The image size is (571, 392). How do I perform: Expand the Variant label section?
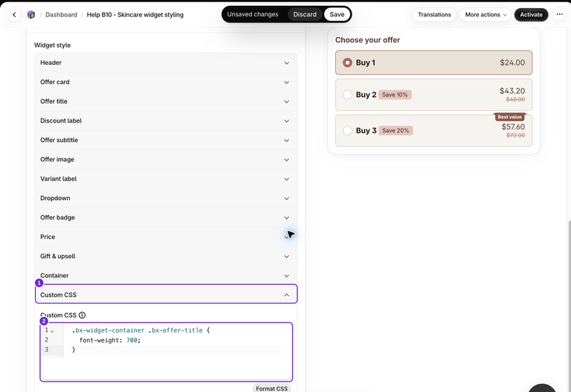click(x=166, y=179)
